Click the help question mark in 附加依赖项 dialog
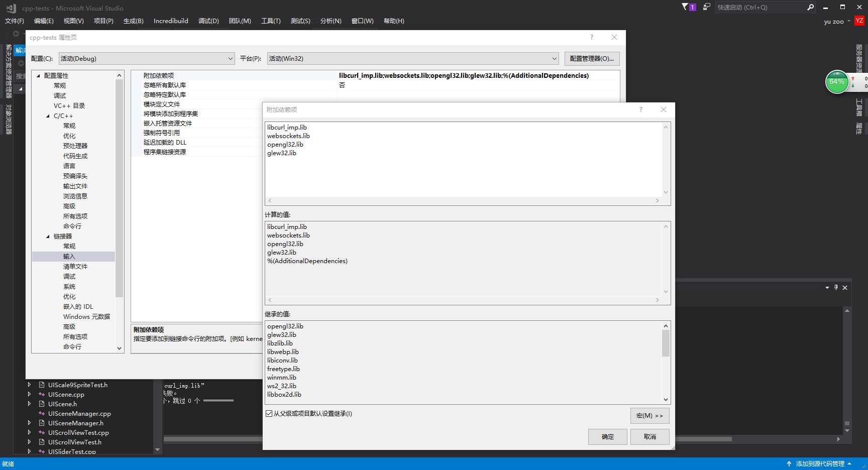868x470 pixels. (x=640, y=109)
